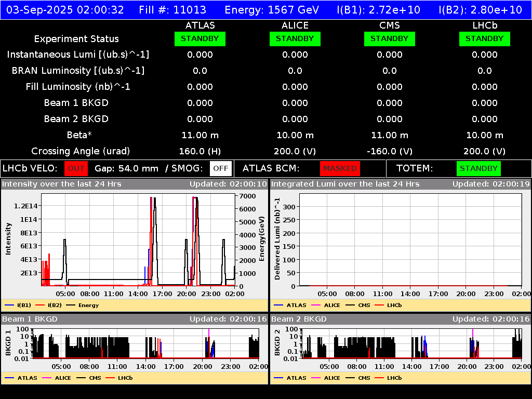The height and width of the screenshot is (399, 532).
Task: Click the LHCb STANDBY status indicator
Action: pyautogui.click(x=485, y=38)
